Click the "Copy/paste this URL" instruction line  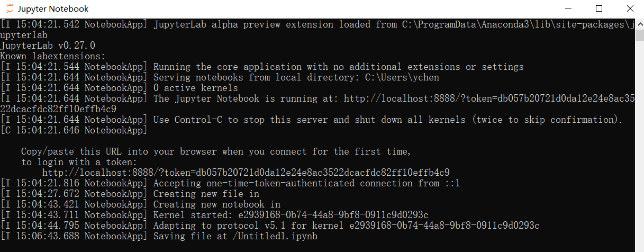[215, 151]
